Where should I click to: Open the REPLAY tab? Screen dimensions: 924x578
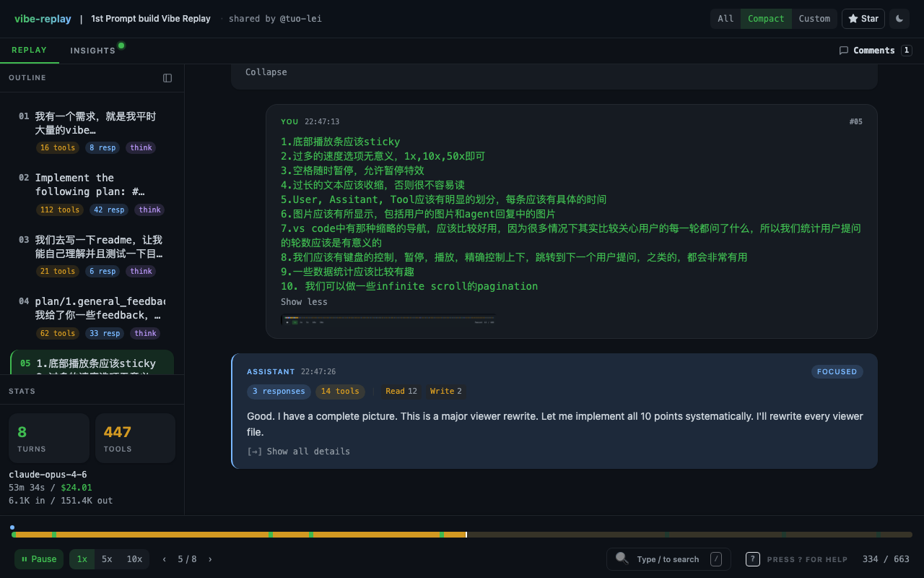[30, 50]
